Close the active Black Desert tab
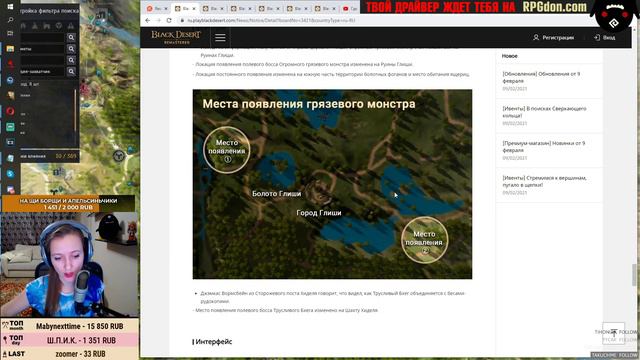The height and width of the screenshot is (360, 640). tap(194, 9)
